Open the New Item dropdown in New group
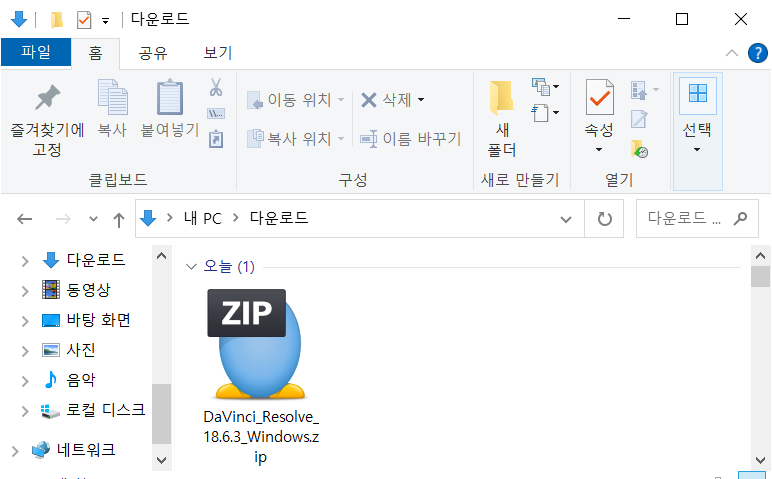The width and height of the screenshot is (772, 479). [556, 87]
